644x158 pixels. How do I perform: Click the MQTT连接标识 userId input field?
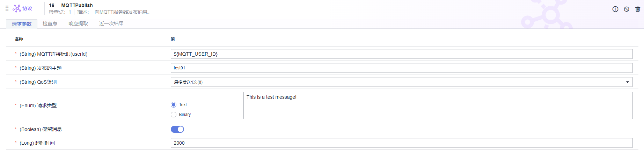click(402, 54)
